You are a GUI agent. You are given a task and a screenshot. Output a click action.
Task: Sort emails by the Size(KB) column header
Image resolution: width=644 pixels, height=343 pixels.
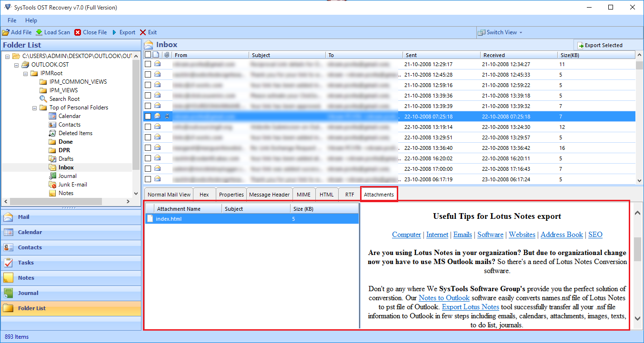[595, 55]
